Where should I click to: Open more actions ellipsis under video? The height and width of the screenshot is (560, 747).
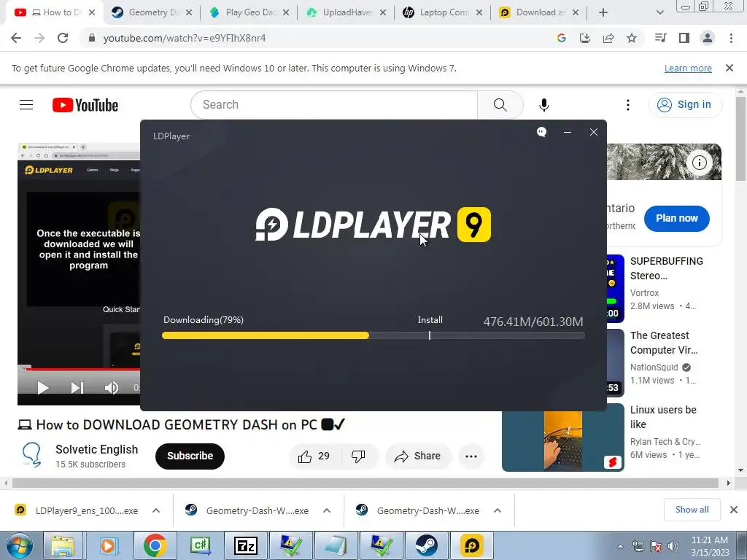click(x=471, y=456)
